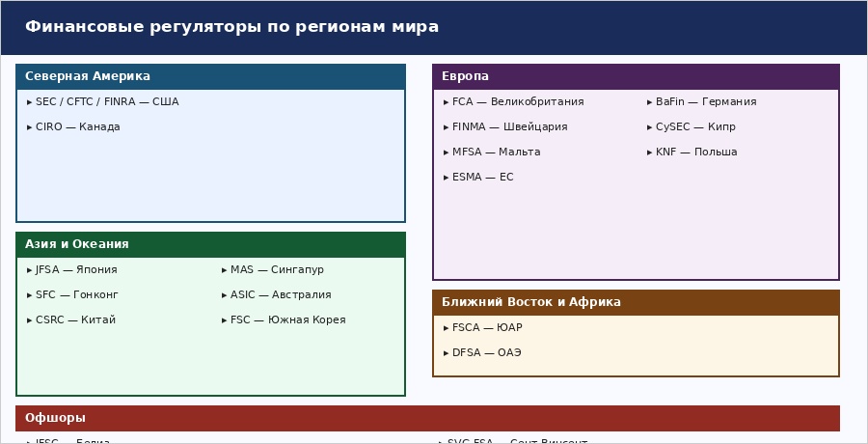This screenshot has height=444, width=868.
Task: Select the "Северная Америка" section header
Action: pyautogui.click(x=211, y=76)
